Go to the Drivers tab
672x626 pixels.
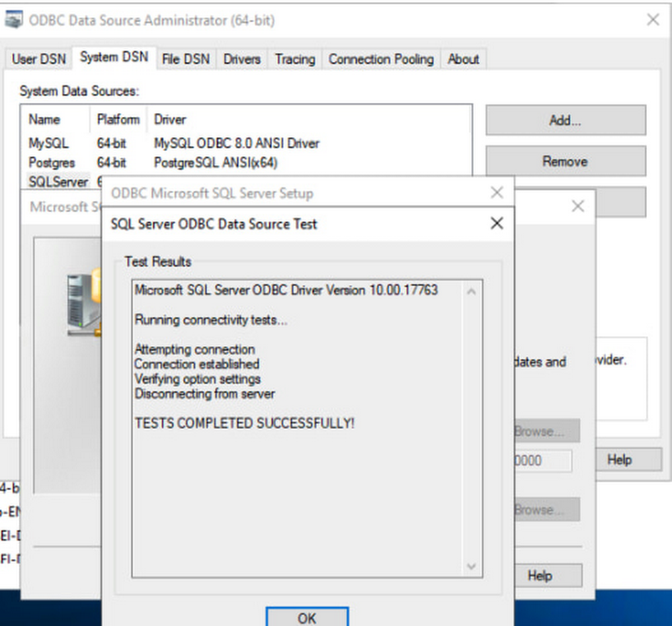coord(242,59)
